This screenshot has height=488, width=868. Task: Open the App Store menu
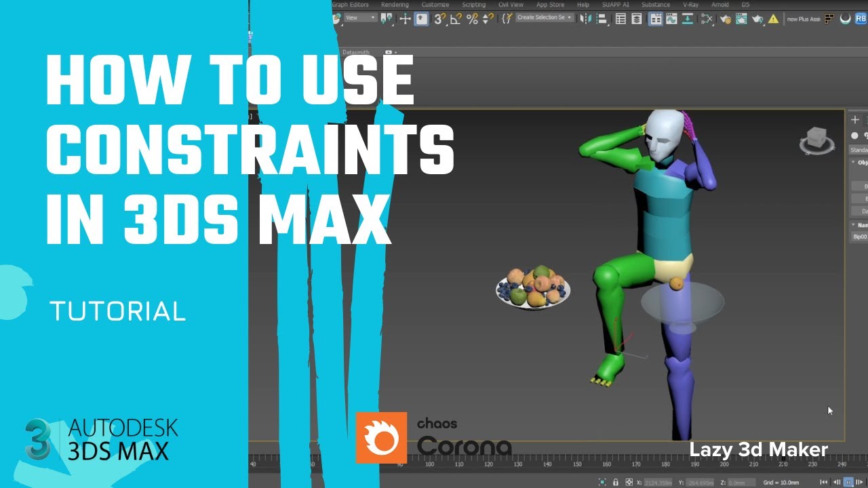pos(550,5)
